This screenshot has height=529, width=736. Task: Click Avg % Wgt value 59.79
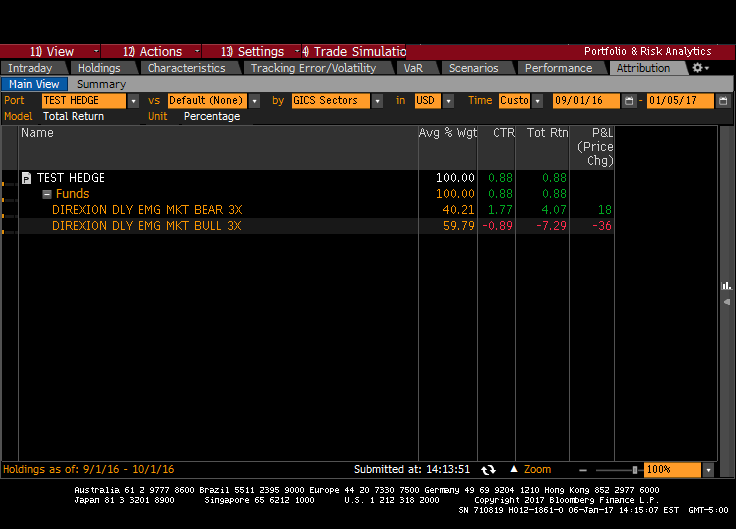[x=459, y=226]
